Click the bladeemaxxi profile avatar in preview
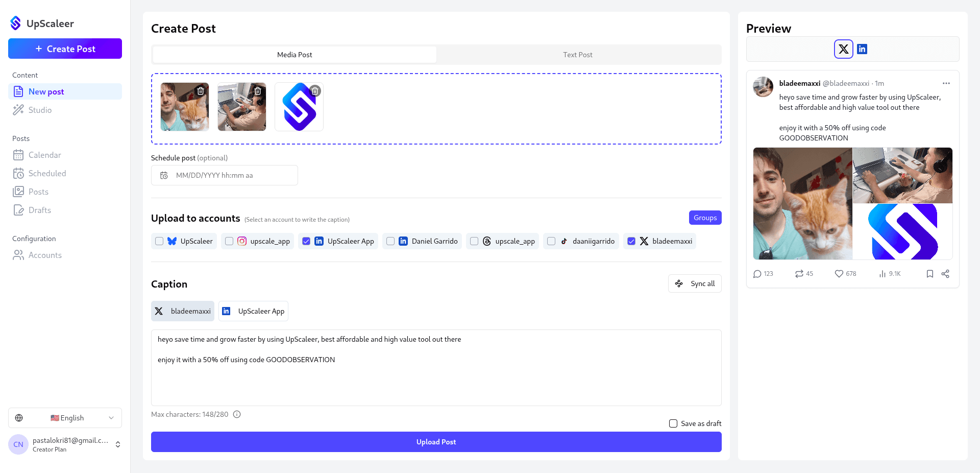Viewport: 980px width, 473px height. pos(763,87)
